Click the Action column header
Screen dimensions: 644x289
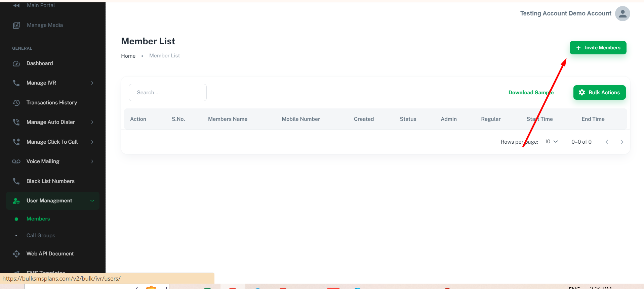point(138,119)
